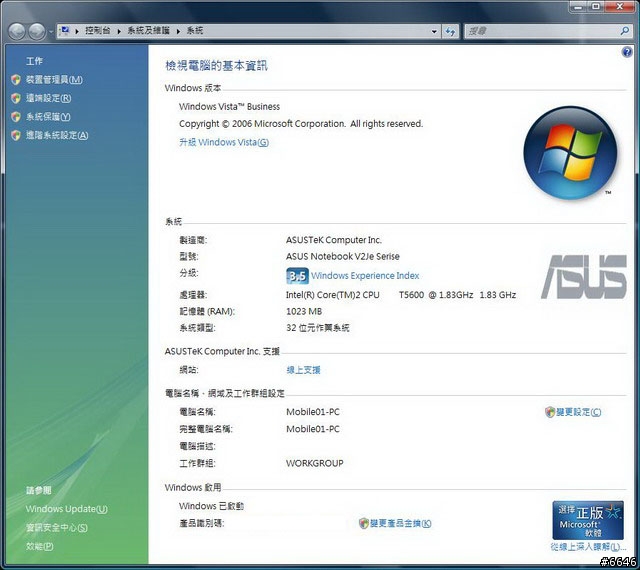Viewport: 640px width, 570px height.
Task: Open 進階系統設定(A) advanced settings link
Action: pyautogui.click(x=57, y=135)
